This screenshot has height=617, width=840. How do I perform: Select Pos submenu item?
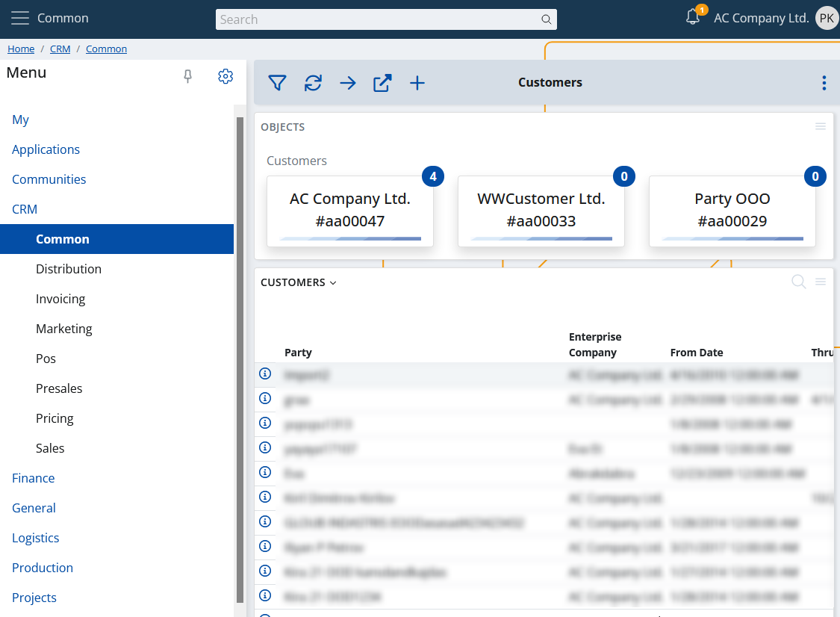pos(46,359)
